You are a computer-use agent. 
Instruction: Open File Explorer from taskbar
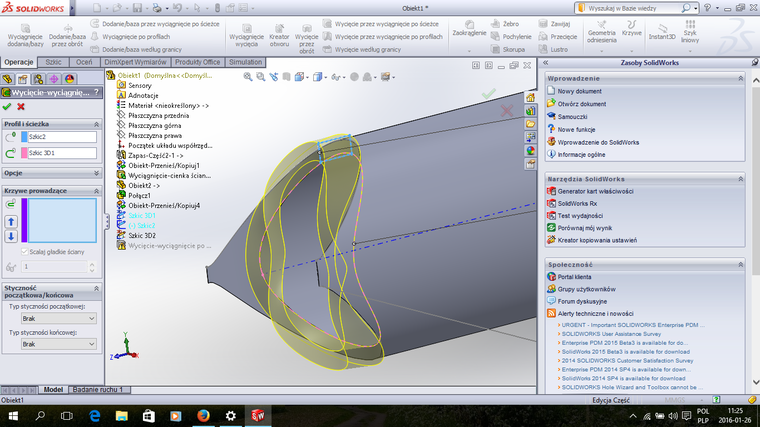(121, 416)
